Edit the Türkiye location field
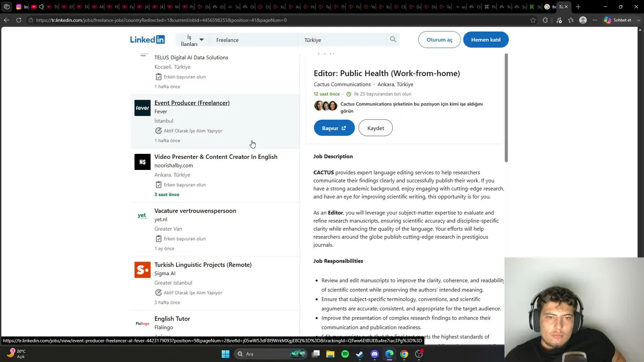The height and width of the screenshot is (362, 644). pyautogui.click(x=342, y=40)
